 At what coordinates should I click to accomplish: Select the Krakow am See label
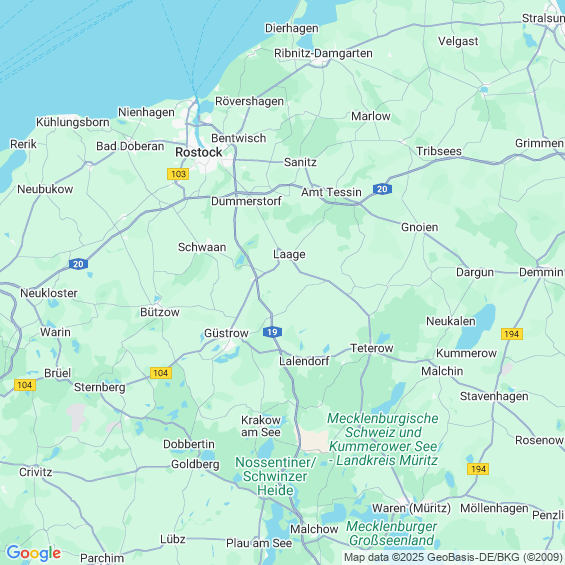coord(261,426)
